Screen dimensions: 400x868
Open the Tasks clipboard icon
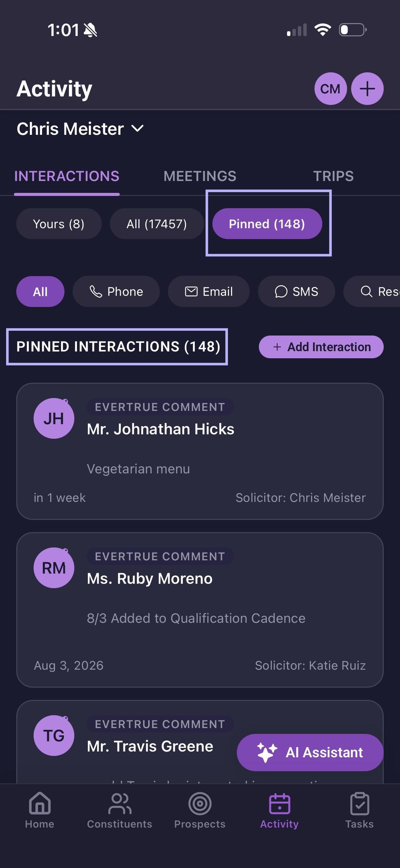(360, 803)
